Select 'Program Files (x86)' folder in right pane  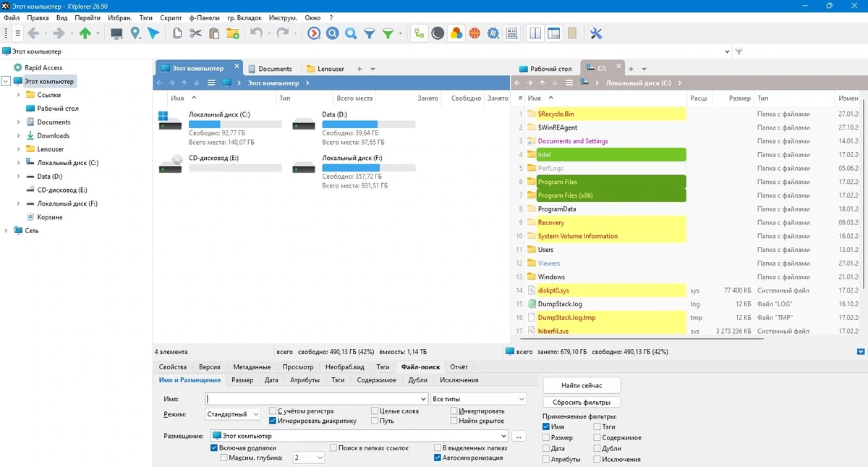tap(611, 195)
